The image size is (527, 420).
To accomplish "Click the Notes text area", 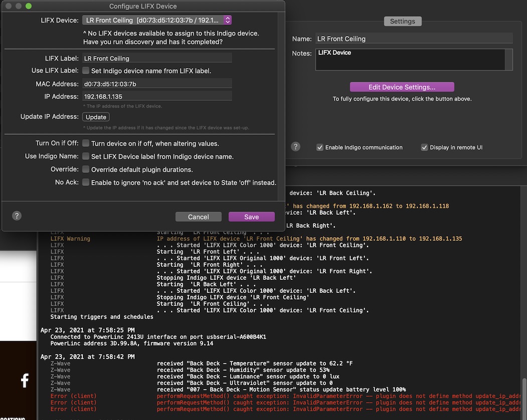I will click(x=410, y=60).
